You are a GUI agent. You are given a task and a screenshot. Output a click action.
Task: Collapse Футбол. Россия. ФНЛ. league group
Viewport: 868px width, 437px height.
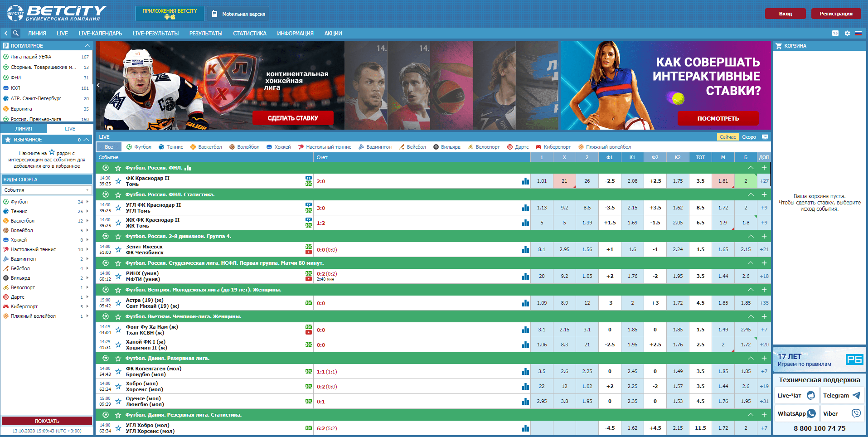751,168
